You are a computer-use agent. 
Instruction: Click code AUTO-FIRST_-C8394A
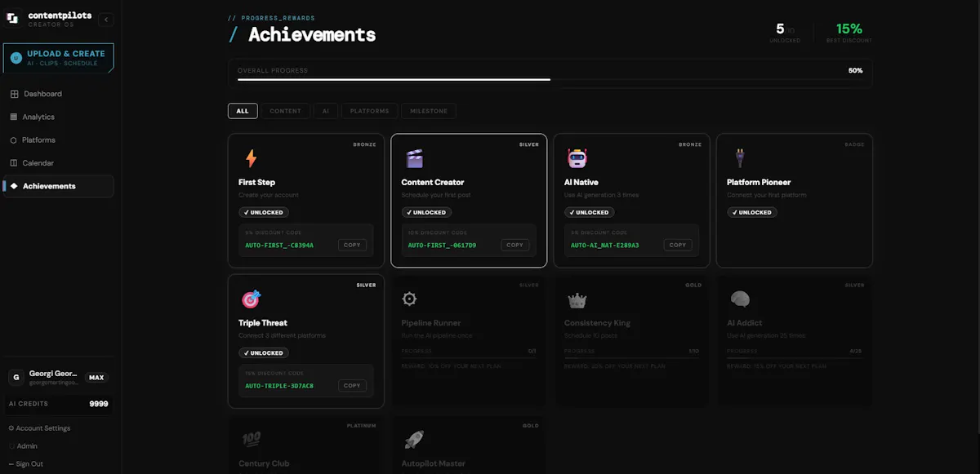279,245
